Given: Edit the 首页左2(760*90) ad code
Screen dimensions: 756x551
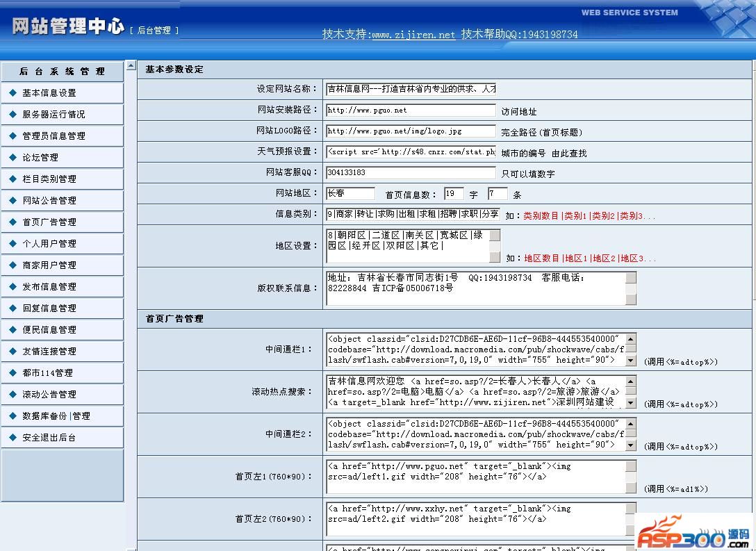Looking at the screenshot, I should tap(476, 519).
